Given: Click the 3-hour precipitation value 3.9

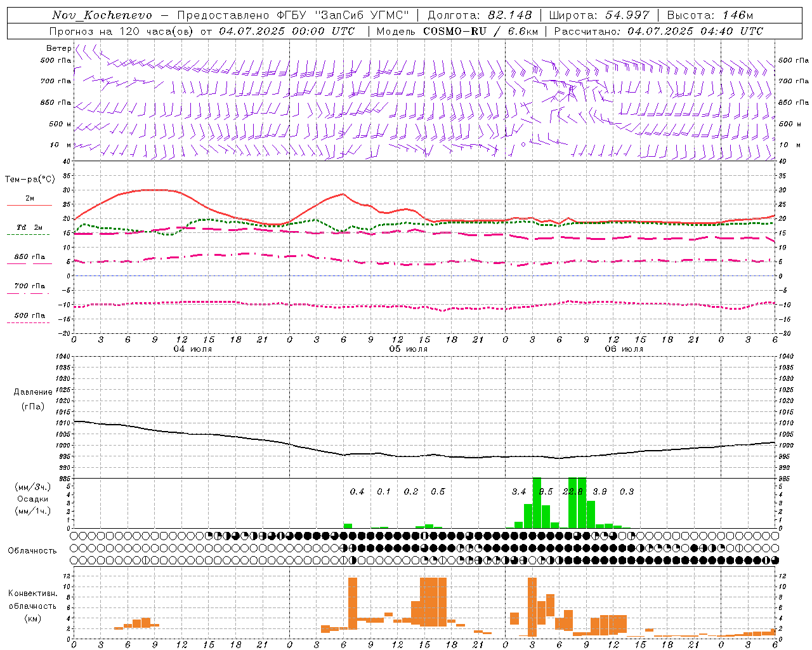Looking at the screenshot, I should [x=599, y=492].
